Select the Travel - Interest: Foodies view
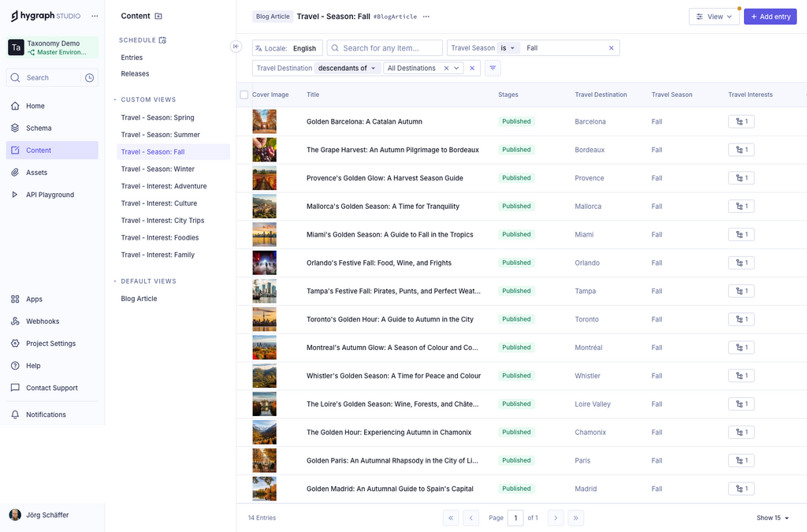807x532 pixels. point(159,238)
